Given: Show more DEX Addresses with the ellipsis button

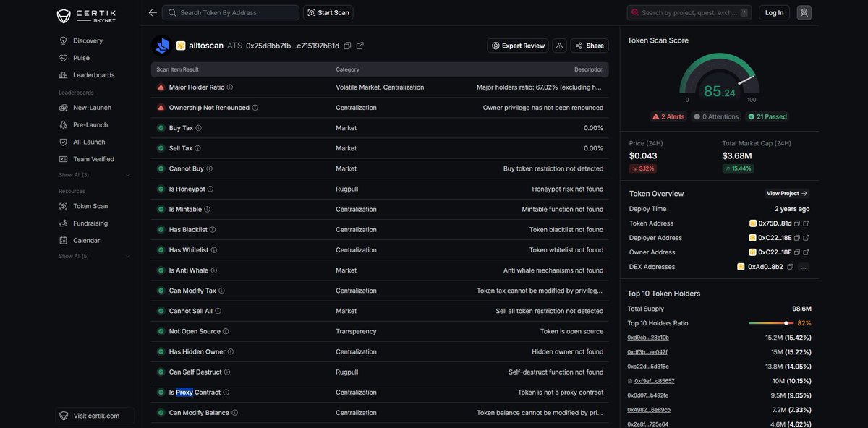Looking at the screenshot, I should [804, 267].
